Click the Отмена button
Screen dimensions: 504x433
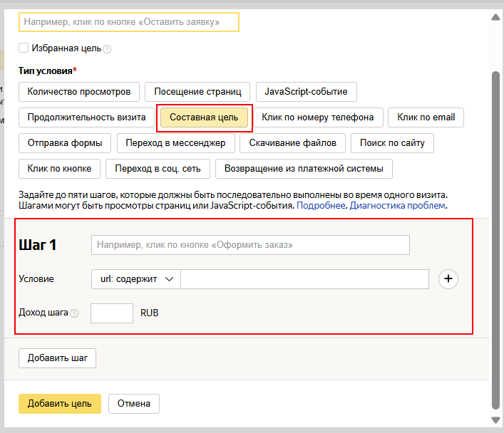point(134,404)
